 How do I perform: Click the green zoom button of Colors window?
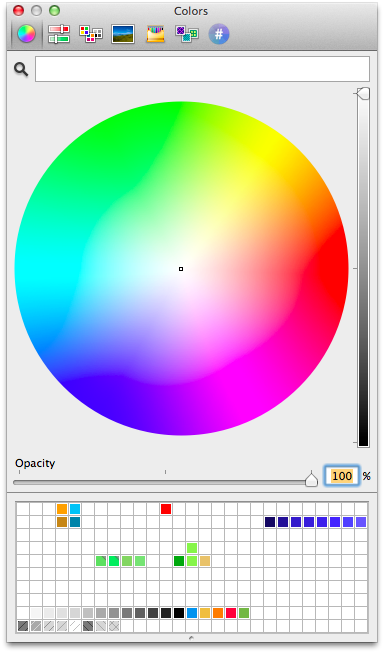click(x=55, y=10)
